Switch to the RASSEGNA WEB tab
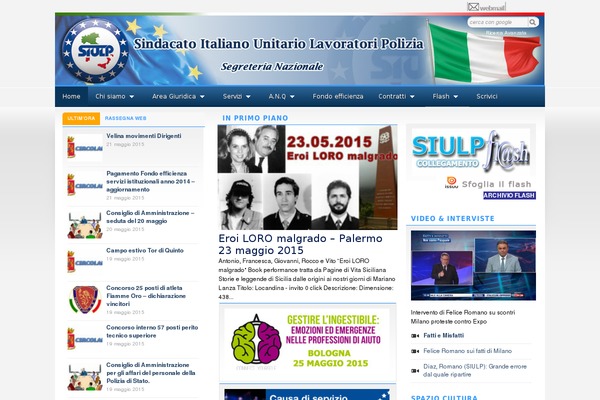Viewport: 600px width, 400px height. 126,118
